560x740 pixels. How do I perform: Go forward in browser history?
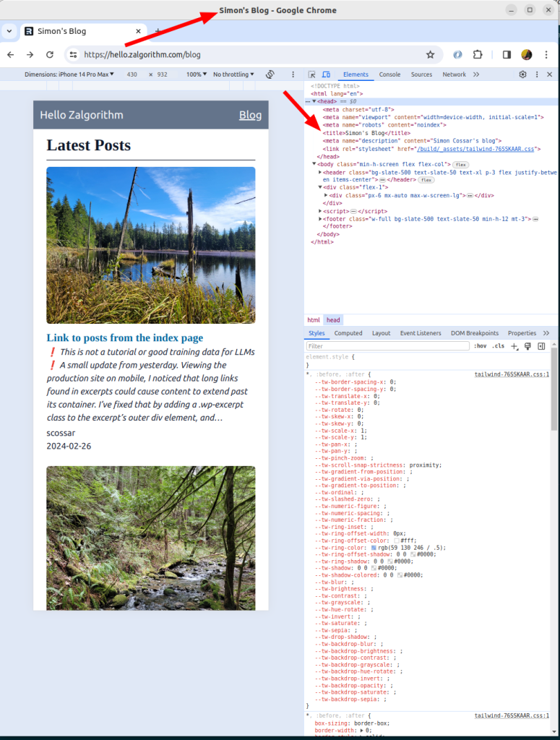point(30,55)
